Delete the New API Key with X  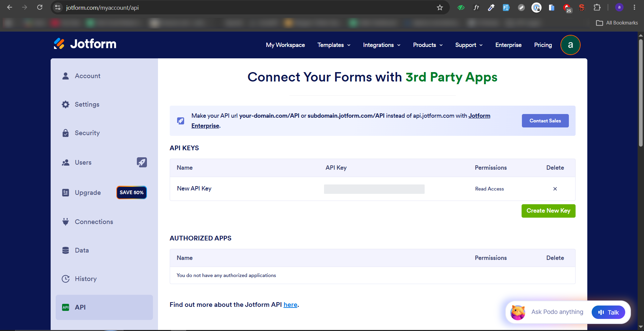555,189
